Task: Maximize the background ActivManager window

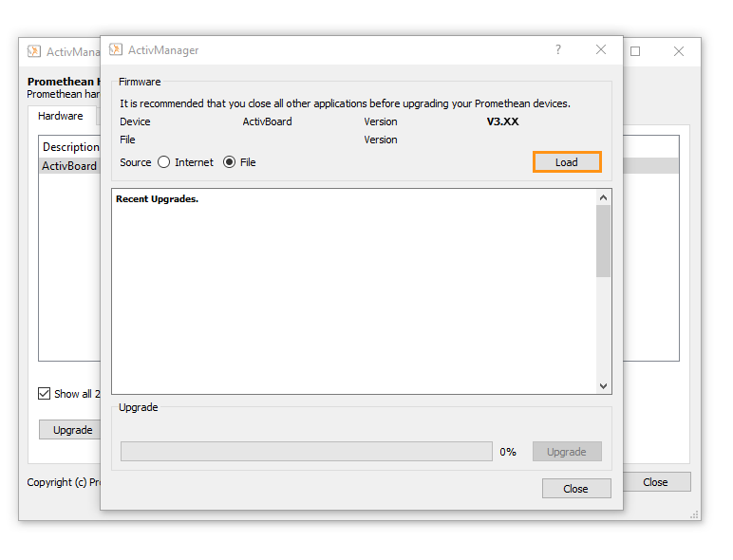Action: (x=635, y=51)
